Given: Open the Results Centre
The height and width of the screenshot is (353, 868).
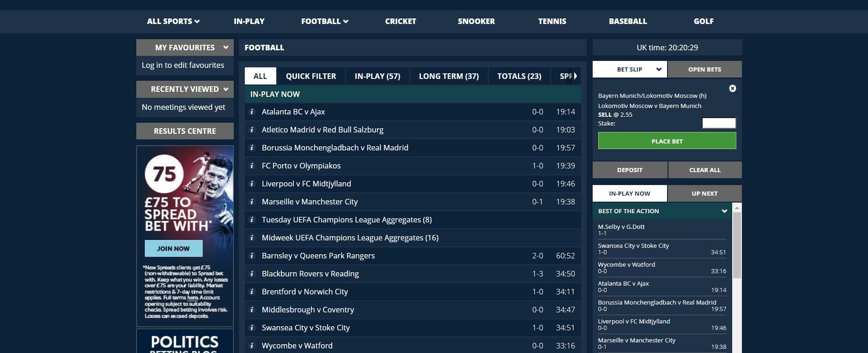Looking at the screenshot, I should click(185, 131).
